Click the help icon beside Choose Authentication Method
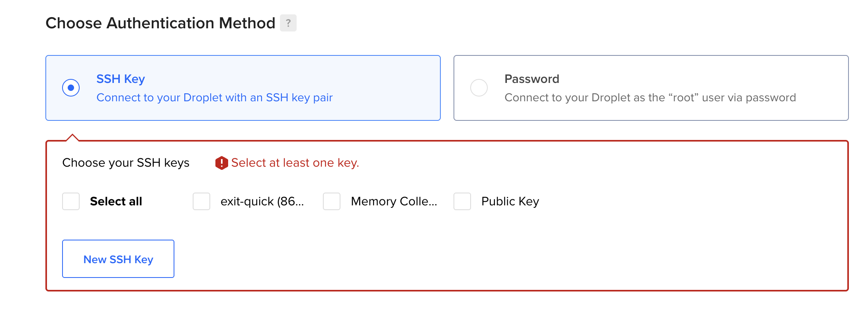 coord(288,23)
